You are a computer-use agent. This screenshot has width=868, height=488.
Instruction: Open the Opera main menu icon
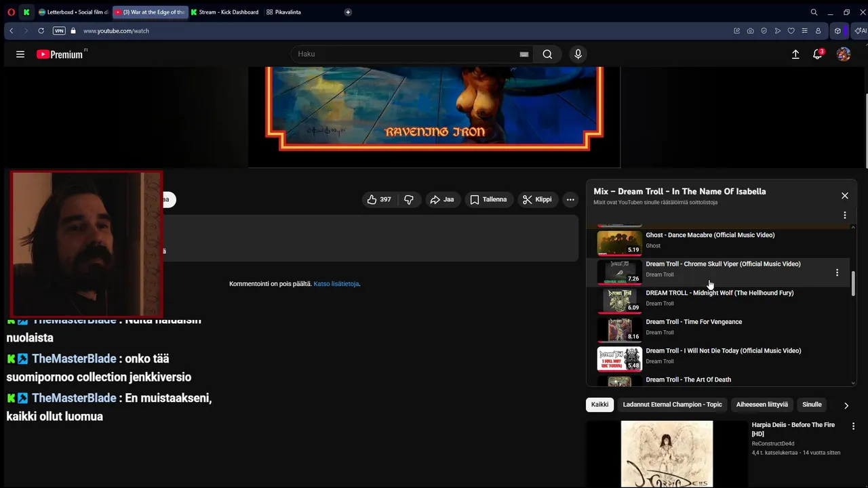point(11,12)
